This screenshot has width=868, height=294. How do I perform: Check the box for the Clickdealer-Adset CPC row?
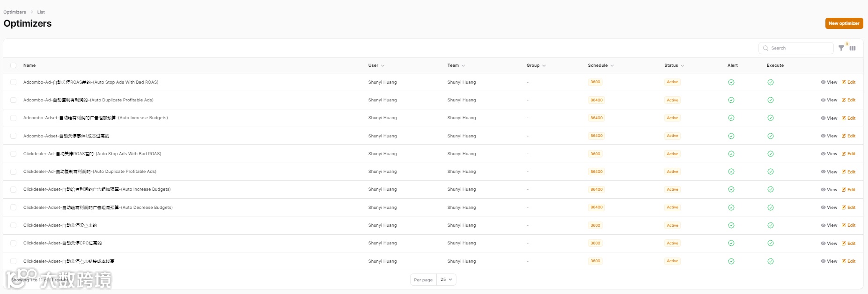[x=13, y=243]
